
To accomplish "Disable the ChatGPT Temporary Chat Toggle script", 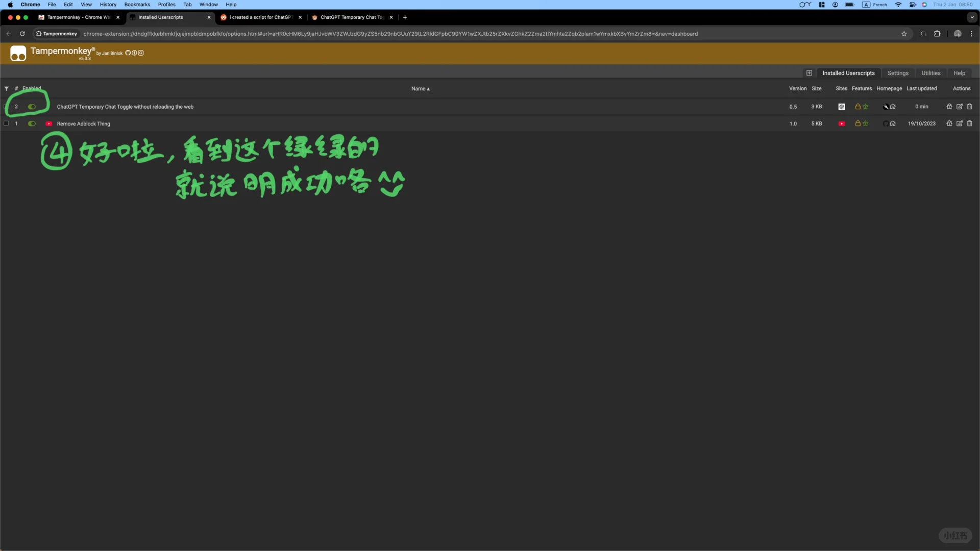I will [x=32, y=107].
